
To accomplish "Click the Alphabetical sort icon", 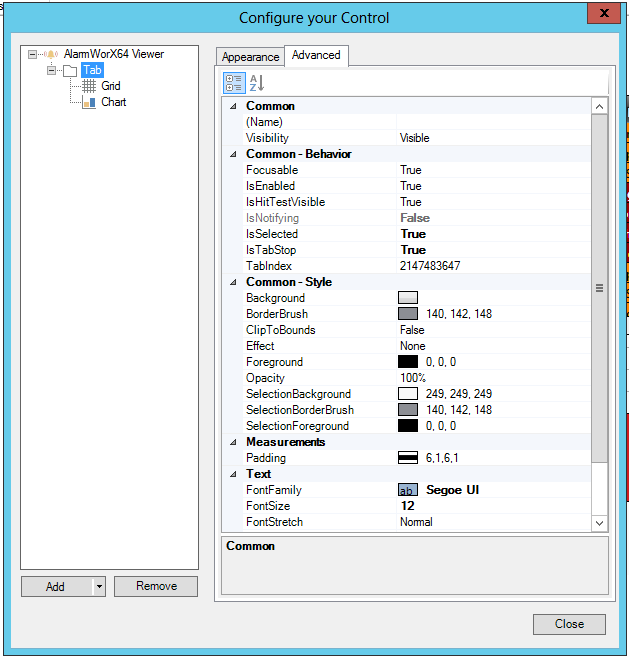I will 256,83.
